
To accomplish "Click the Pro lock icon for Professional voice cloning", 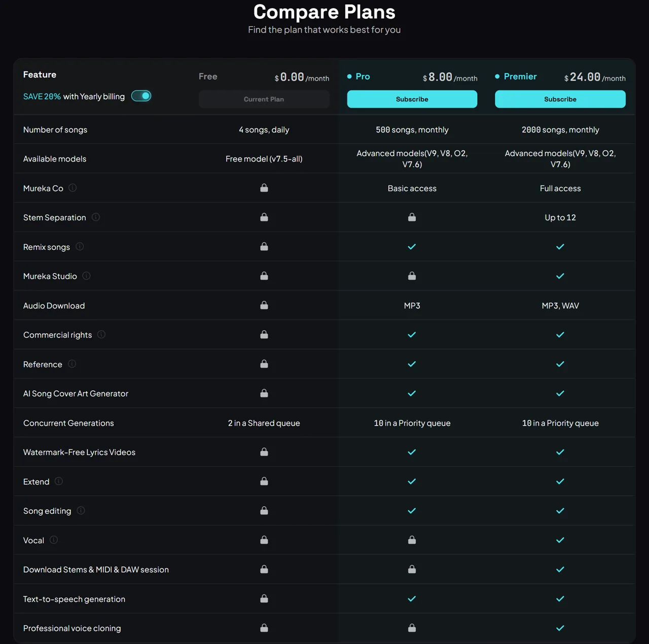I will tap(412, 628).
